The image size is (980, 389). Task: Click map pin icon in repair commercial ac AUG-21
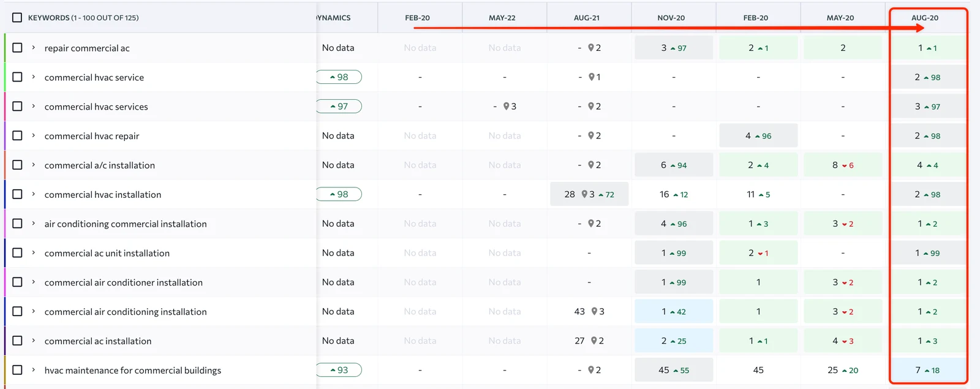(591, 48)
